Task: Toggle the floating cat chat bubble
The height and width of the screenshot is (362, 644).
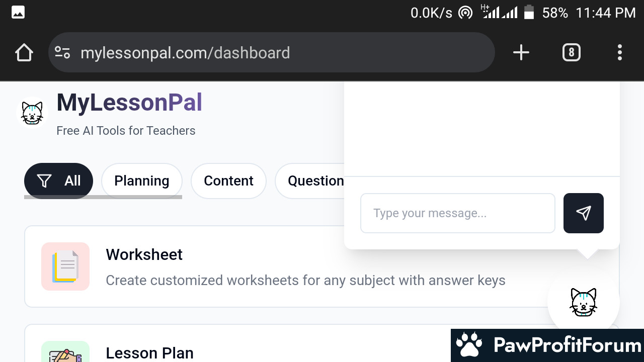Action: click(x=584, y=302)
